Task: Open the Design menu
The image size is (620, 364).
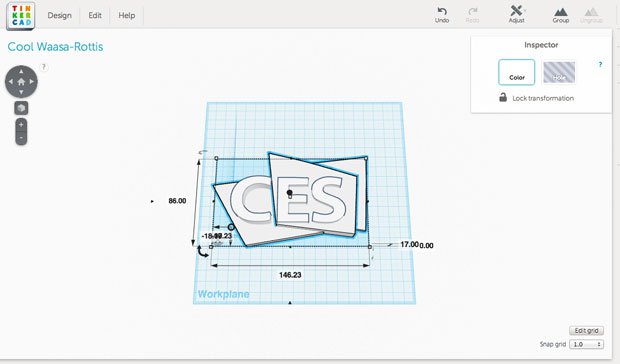Action: coord(59,15)
